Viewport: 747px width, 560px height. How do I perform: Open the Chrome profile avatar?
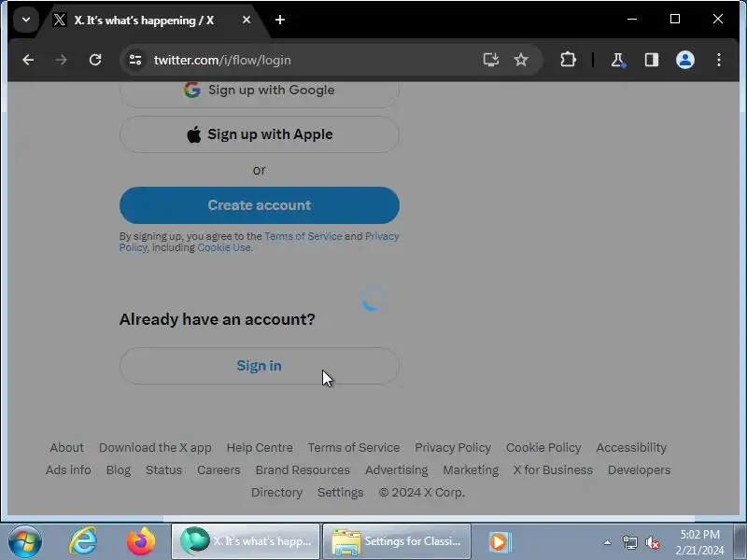click(685, 60)
